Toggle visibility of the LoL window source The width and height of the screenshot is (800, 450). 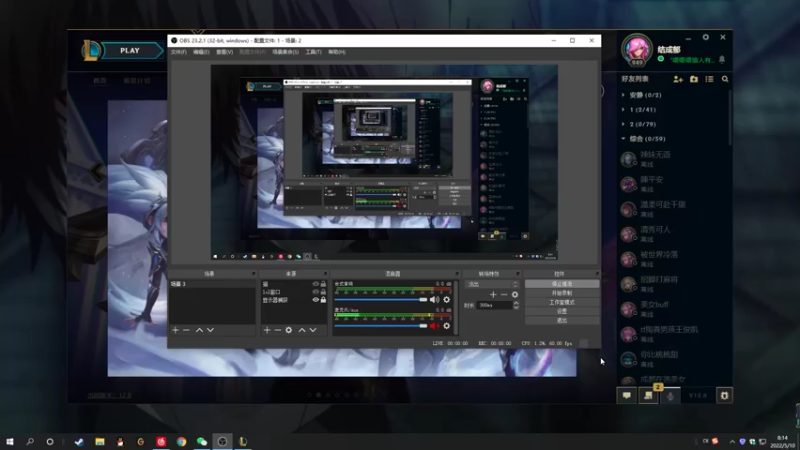point(315,292)
